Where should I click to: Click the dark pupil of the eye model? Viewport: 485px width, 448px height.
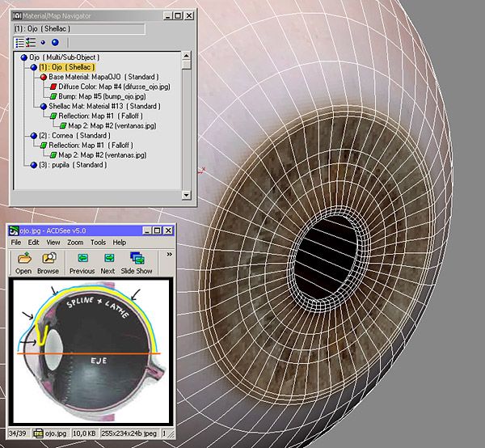coord(327,258)
